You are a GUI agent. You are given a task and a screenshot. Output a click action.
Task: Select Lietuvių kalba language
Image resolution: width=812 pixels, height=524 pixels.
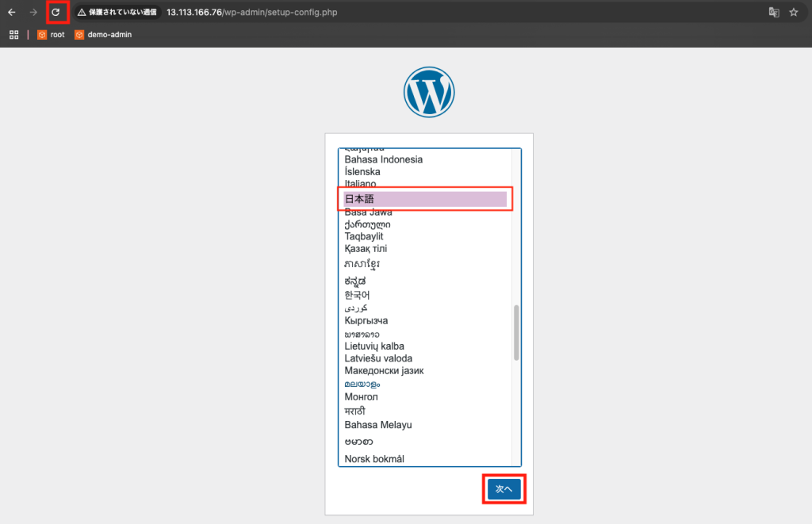coord(425,346)
